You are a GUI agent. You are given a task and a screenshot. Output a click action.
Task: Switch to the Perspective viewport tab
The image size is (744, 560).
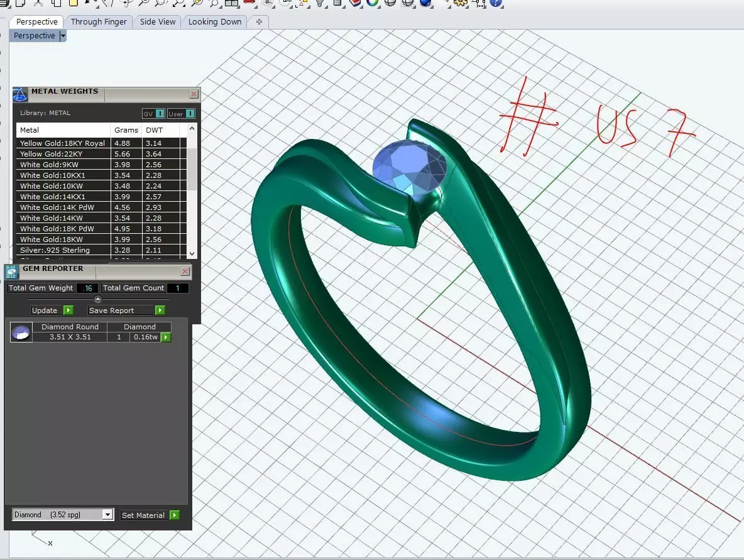coord(36,22)
